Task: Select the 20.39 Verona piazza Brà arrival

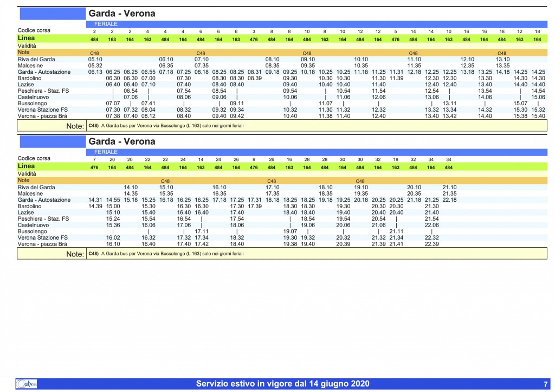Action: click(x=343, y=245)
